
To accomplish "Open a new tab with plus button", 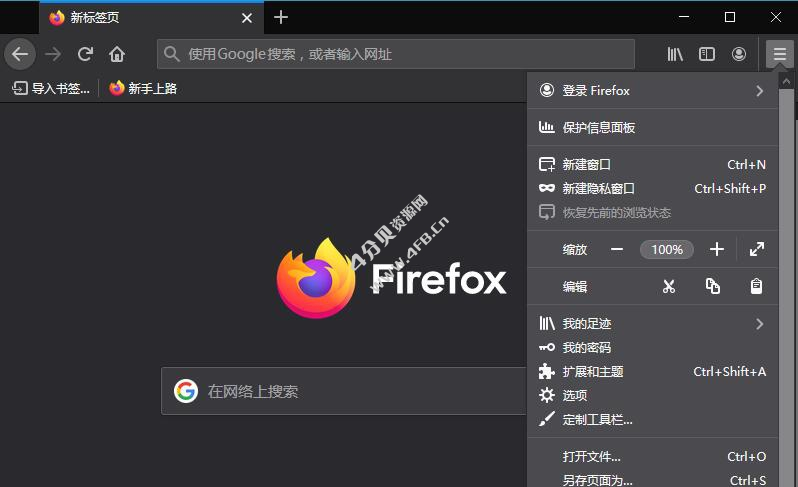I will (x=281, y=17).
